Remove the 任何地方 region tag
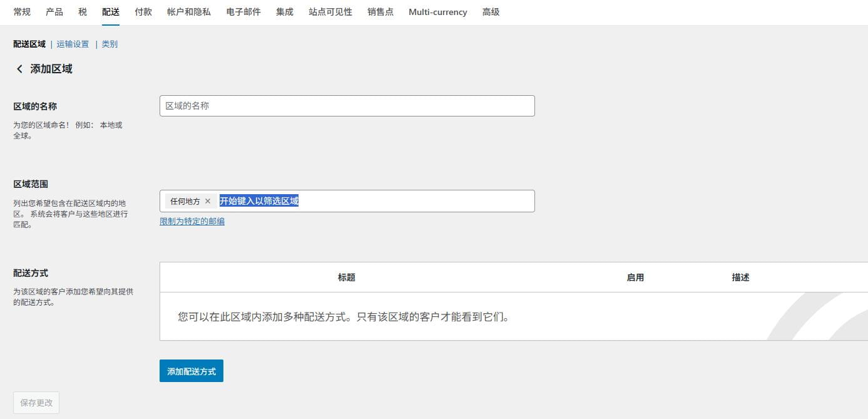 [208, 201]
